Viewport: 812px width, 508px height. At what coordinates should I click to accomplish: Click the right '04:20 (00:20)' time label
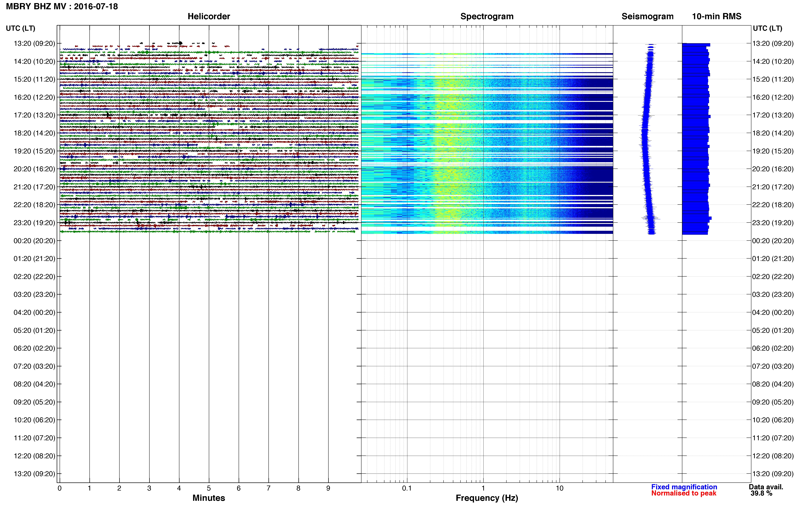coord(773,312)
